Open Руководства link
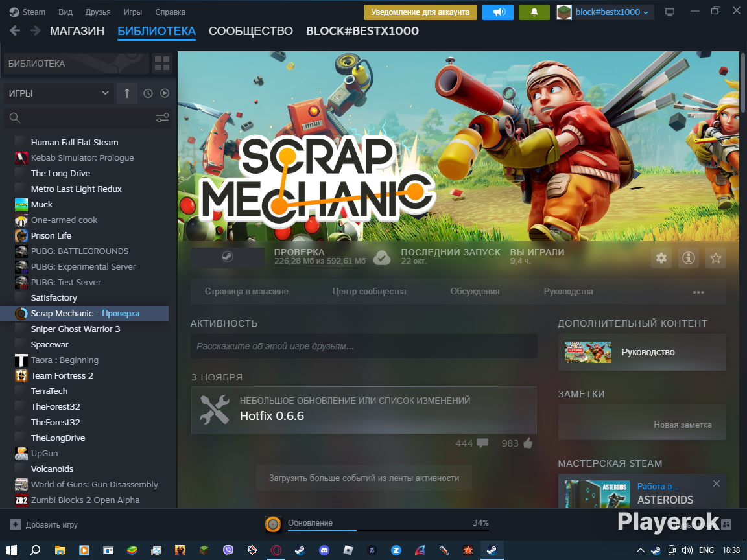747x560 pixels. (568, 292)
